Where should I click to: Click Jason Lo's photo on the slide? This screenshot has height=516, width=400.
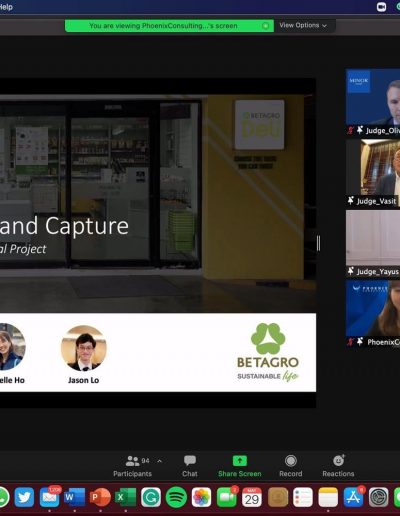click(x=84, y=348)
